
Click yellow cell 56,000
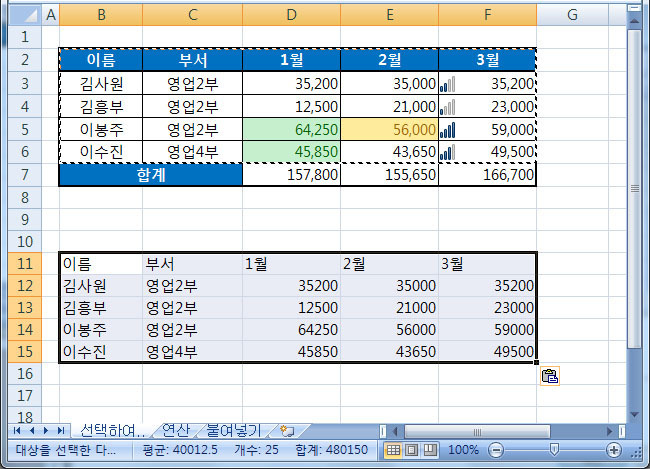[x=390, y=130]
